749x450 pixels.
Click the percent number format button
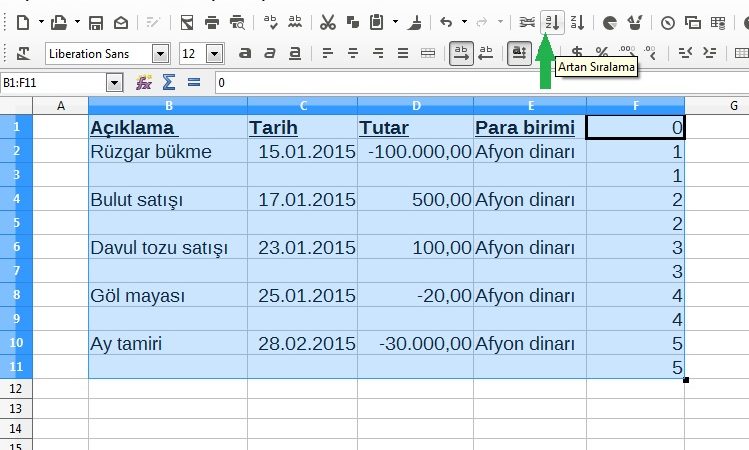click(602, 53)
